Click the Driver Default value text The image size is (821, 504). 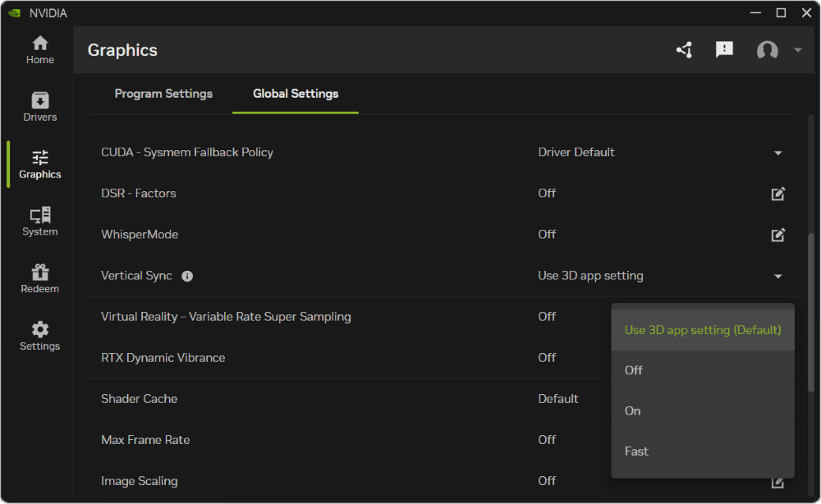(x=576, y=153)
